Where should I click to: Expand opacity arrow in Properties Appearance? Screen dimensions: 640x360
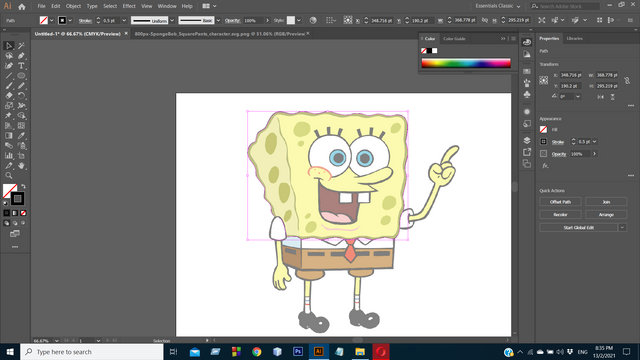(x=594, y=154)
